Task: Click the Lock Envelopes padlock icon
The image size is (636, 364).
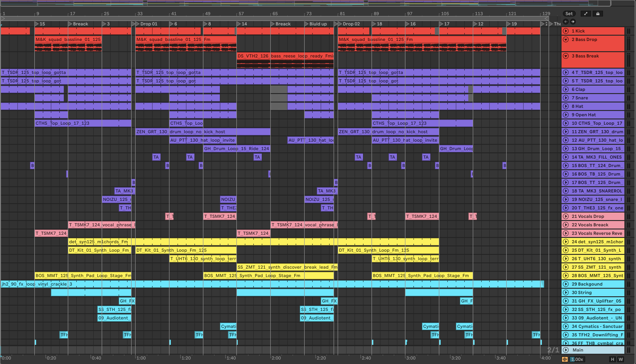Action: coord(597,14)
